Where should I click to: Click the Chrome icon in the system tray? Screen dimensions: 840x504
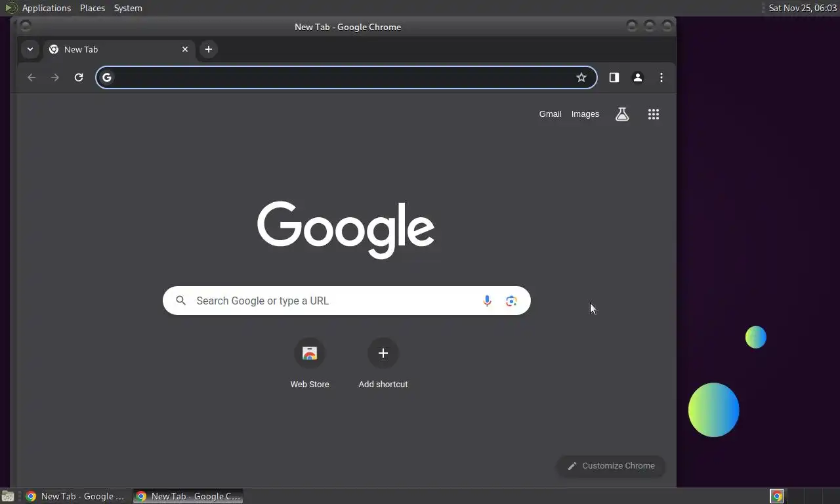777,496
